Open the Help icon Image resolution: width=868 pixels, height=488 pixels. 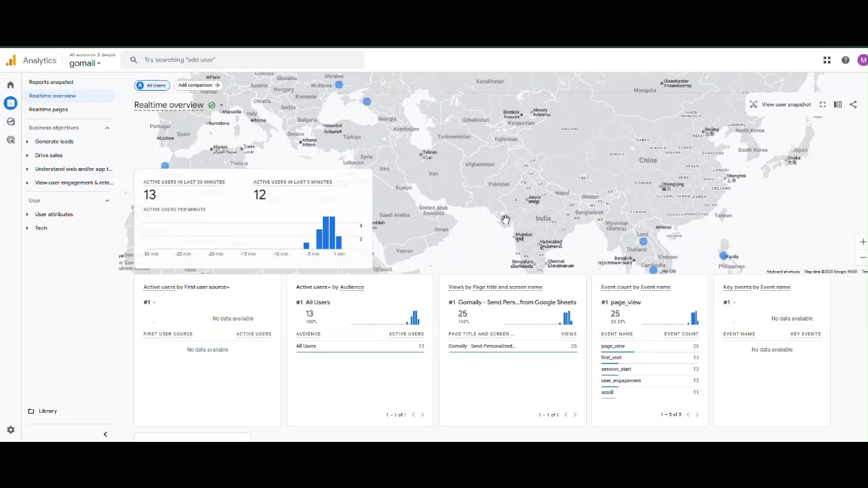click(x=845, y=60)
